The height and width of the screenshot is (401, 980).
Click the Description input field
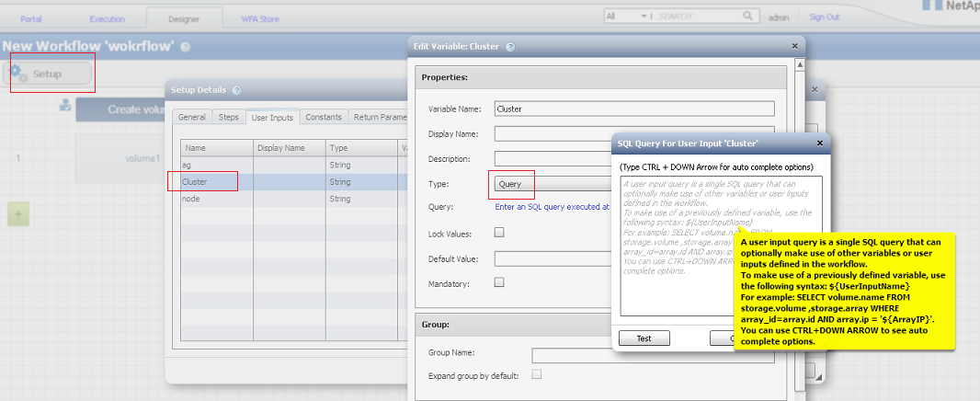553,159
